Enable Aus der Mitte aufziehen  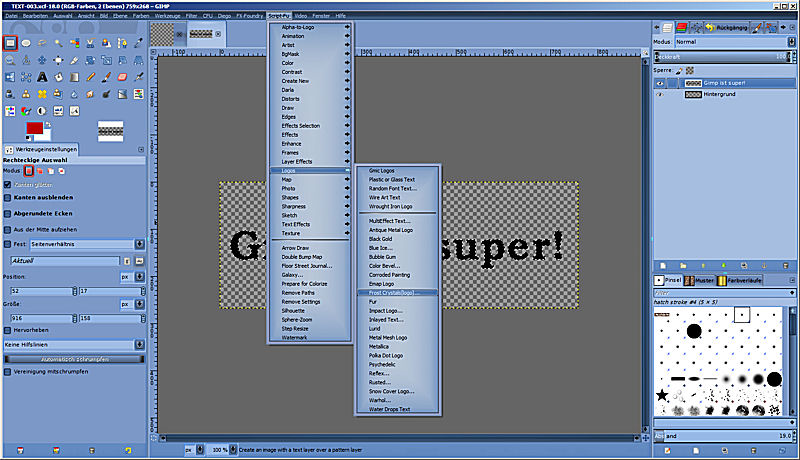click(x=8, y=229)
